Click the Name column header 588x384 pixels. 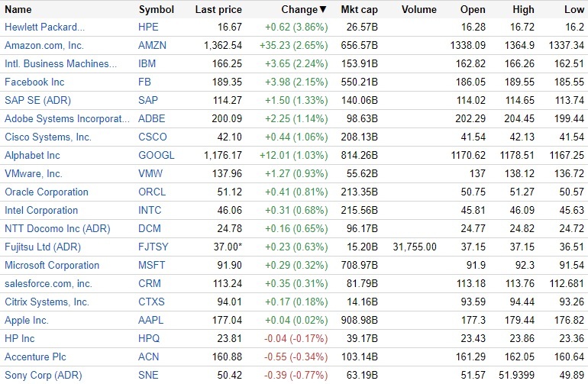coord(18,10)
